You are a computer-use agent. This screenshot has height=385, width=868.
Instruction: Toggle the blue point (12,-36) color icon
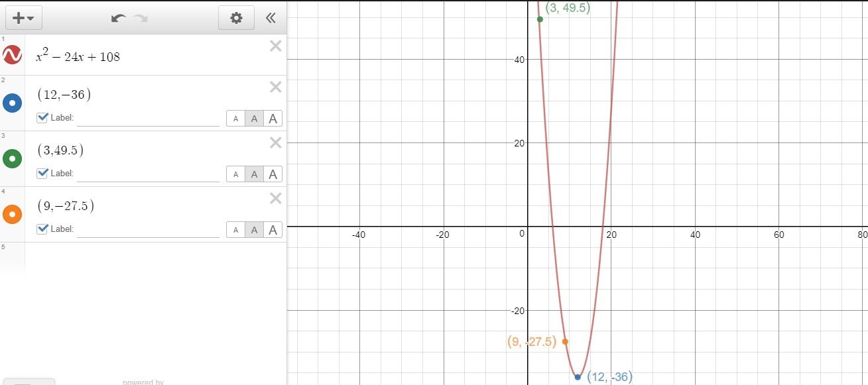(x=13, y=103)
